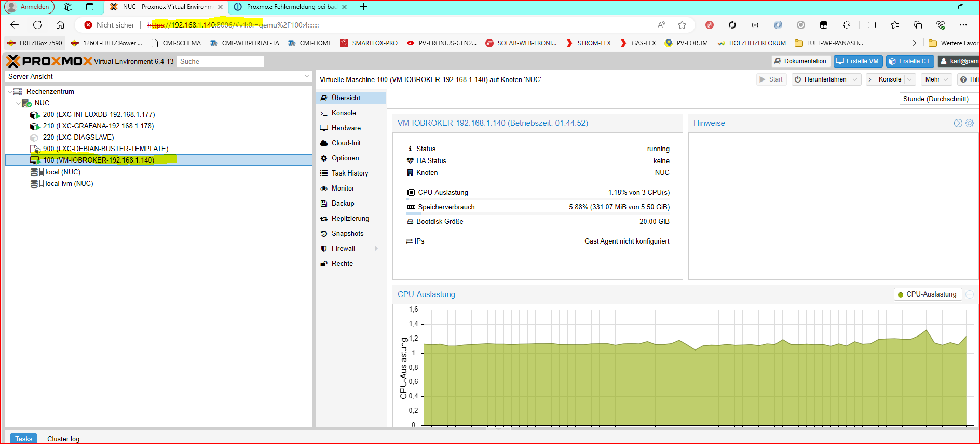The image size is (980, 444).
Task: Open the Übersicht tab
Action: (351, 98)
